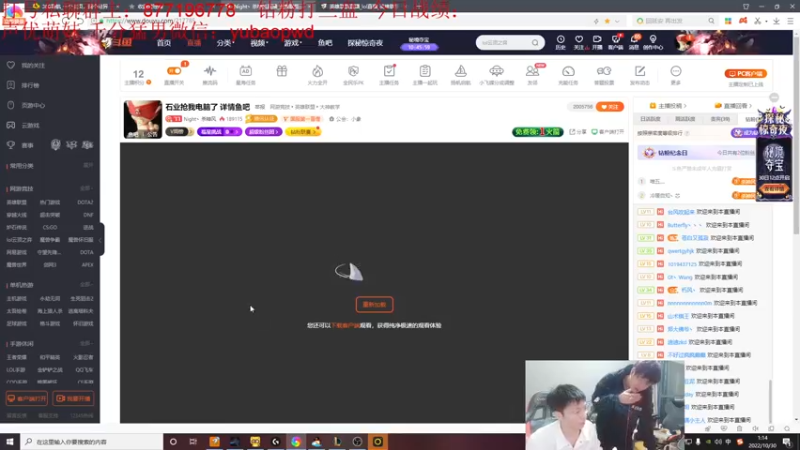800x450 pixels.
Task: Switch to the third ranking tab with count
Action: (720, 119)
